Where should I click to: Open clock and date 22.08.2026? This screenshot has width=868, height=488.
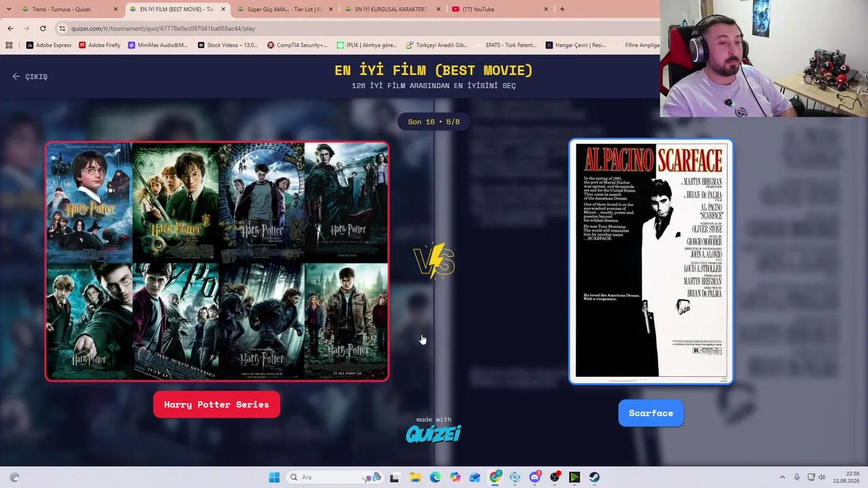pos(846,477)
